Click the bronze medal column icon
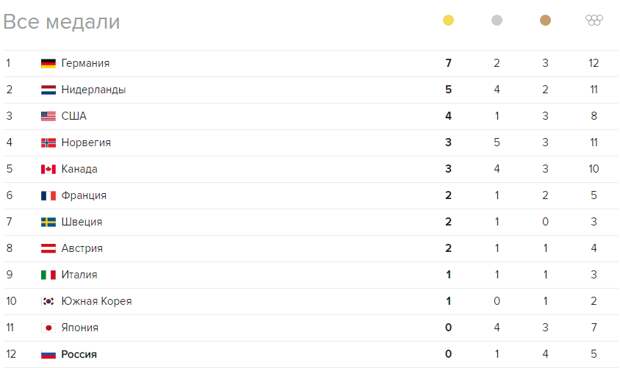620x368 pixels. (x=545, y=20)
